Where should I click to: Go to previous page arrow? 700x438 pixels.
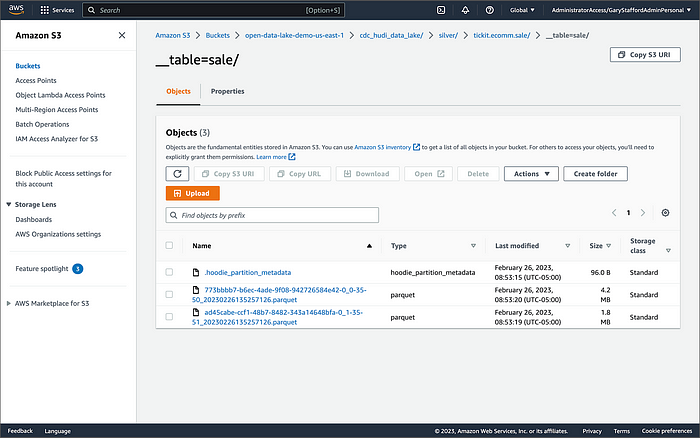point(614,213)
